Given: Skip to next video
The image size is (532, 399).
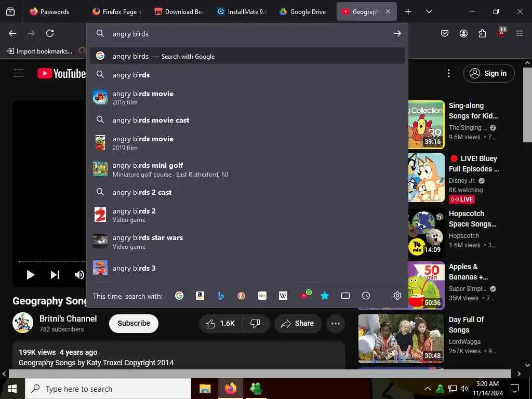Looking at the screenshot, I should point(55,275).
